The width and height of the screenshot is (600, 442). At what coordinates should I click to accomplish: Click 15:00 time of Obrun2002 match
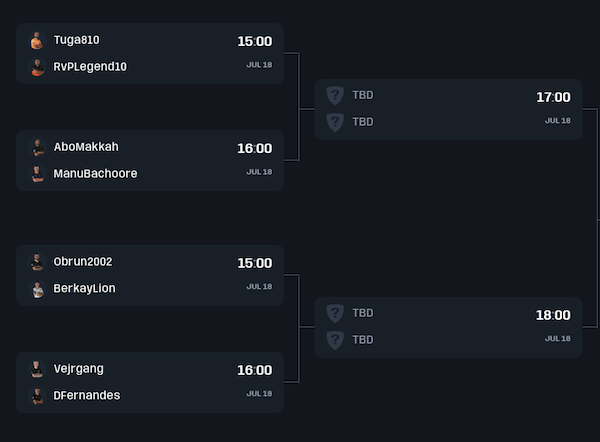click(x=254, y=264)
